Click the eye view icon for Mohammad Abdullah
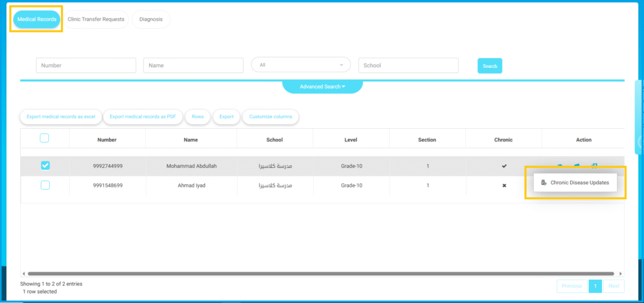The width and height of the screenshot is (644, 303). [559, 166]
